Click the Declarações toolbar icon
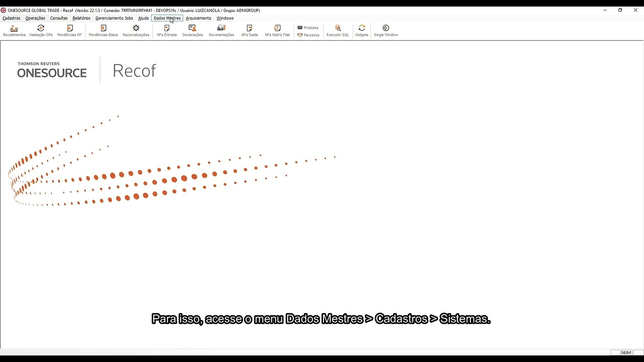This screenshot has width=644, height=362. tap(192, 31)
